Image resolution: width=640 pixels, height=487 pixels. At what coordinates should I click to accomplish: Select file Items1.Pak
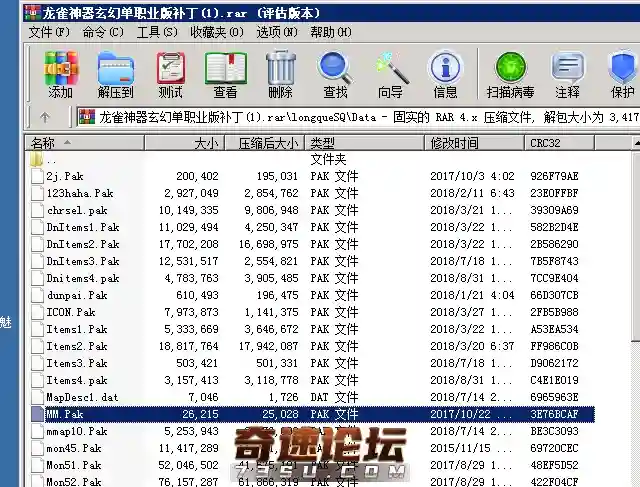click(x=77, y=329)
